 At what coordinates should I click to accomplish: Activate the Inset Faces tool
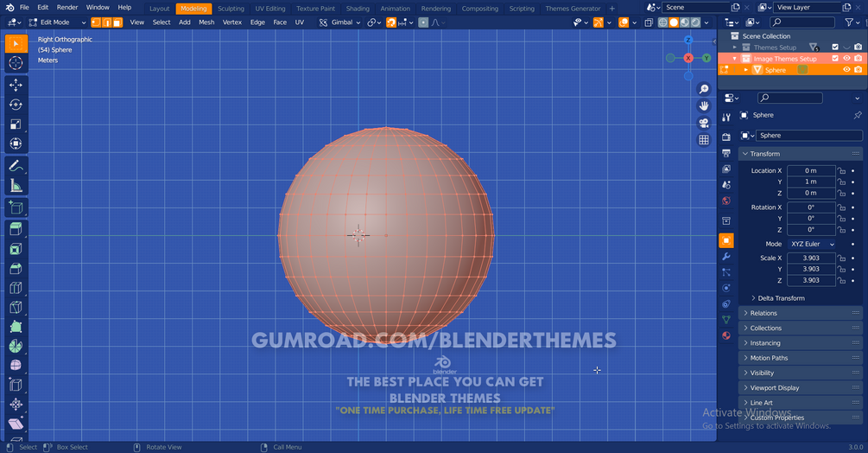(16, 249)
